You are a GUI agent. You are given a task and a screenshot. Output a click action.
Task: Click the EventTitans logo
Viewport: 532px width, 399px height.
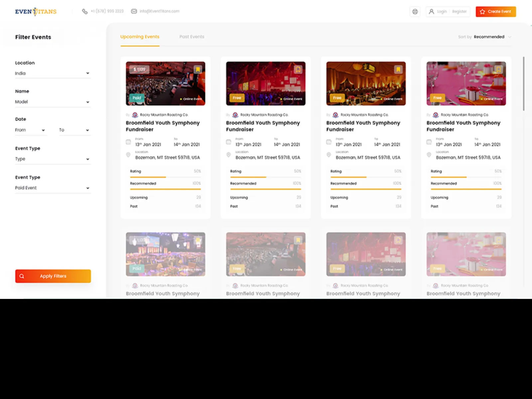[x=35, y=11]
